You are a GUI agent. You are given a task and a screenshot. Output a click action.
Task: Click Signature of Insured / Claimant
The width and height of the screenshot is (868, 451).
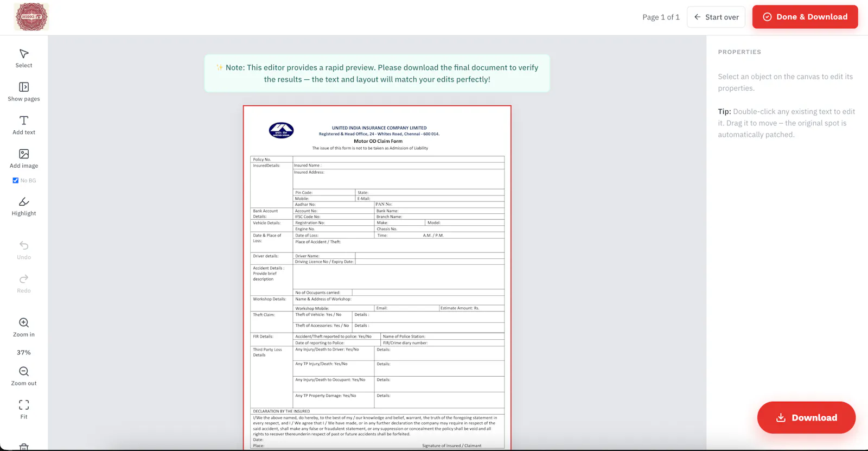451,446
